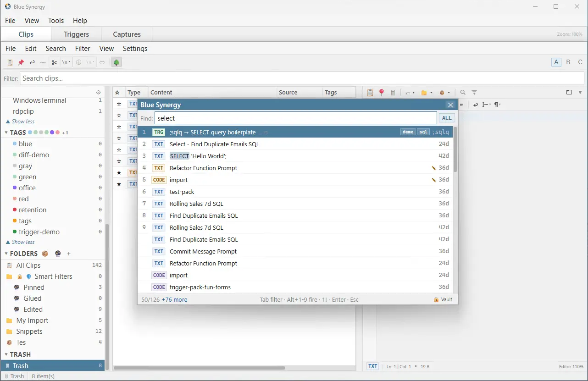Click the plus icon to add a folder
The image size is (588, 381).
[x=69, y=254]
